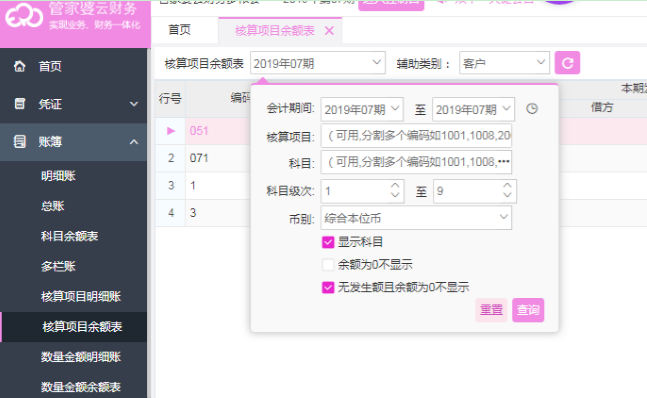Click the 重置 reset button
This screenshot has height=398, width=647.
click(x=491, y=310)
